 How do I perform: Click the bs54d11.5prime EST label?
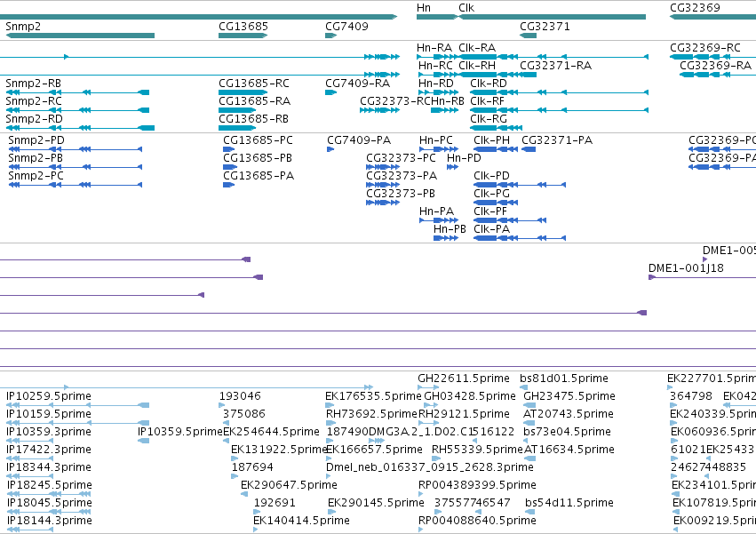pyautogui.click(x=569, y=504)
